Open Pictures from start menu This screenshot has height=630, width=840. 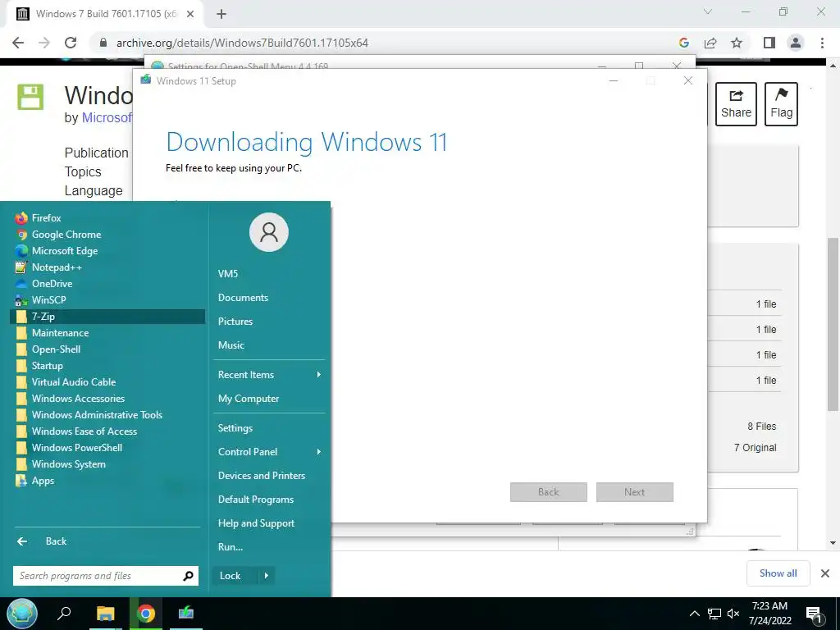pos(269,322)
